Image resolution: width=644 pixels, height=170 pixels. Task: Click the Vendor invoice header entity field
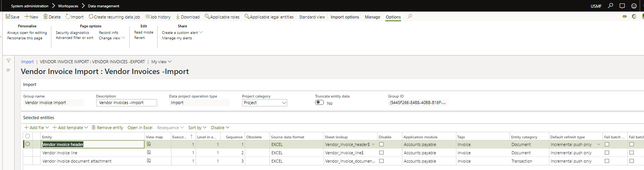pos(93,144)
